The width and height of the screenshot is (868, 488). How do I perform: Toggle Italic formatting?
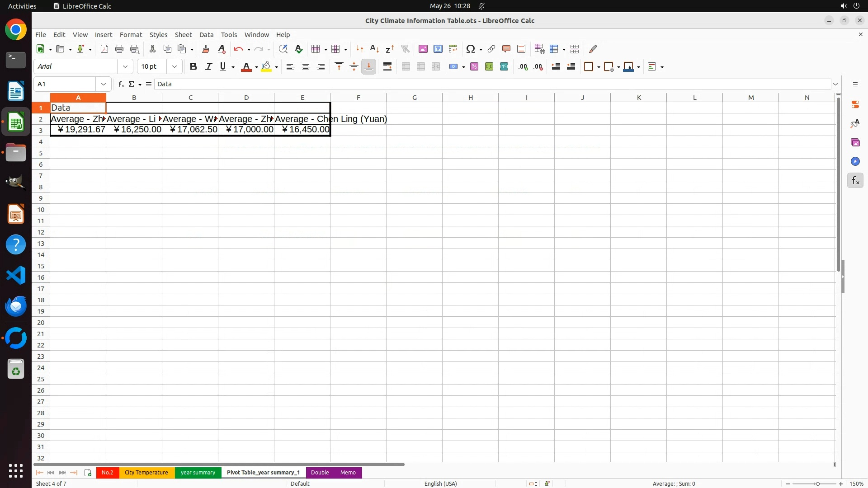pos(208,67)
